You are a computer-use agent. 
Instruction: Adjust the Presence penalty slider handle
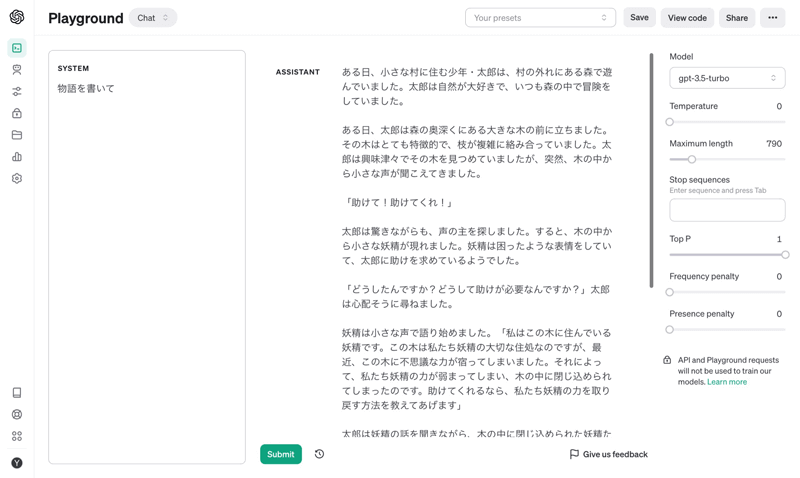(x=669, y=330)
